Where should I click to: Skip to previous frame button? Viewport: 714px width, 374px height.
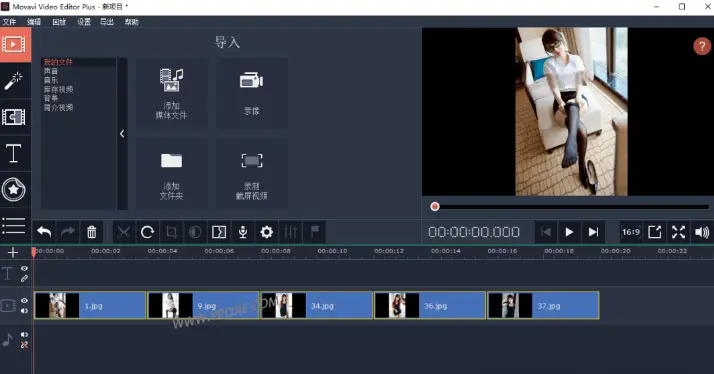545,232
